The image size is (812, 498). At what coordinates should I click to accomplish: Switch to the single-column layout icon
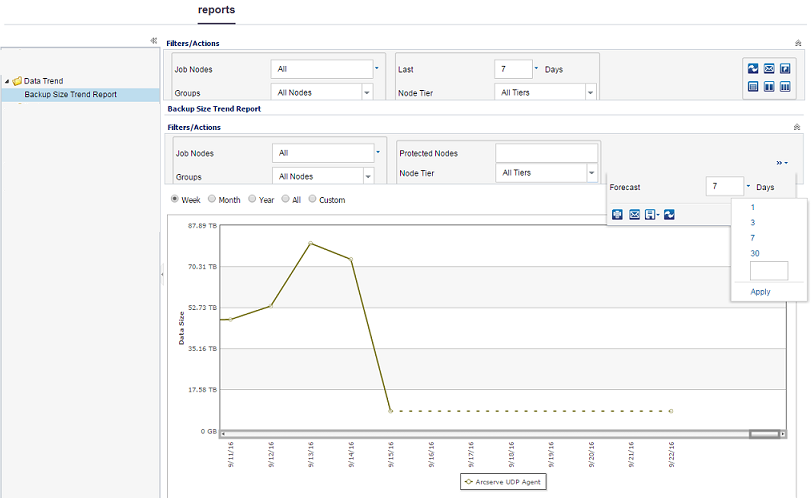[x=753, y=86]
